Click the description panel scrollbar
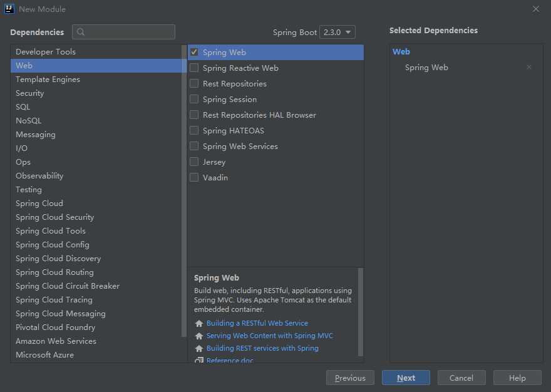Screen dimensions: 551x392 (x=361, y=312)
